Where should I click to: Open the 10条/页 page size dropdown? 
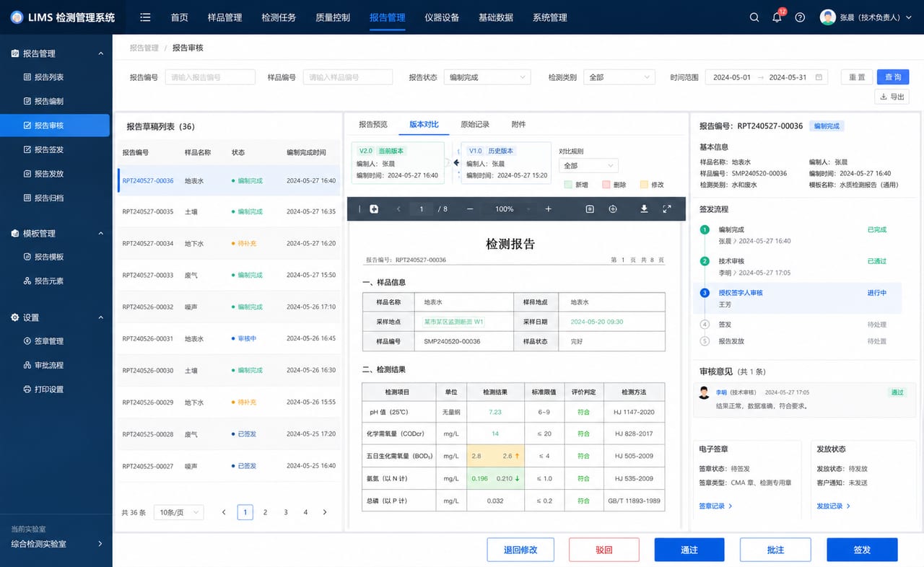point(178,512)
